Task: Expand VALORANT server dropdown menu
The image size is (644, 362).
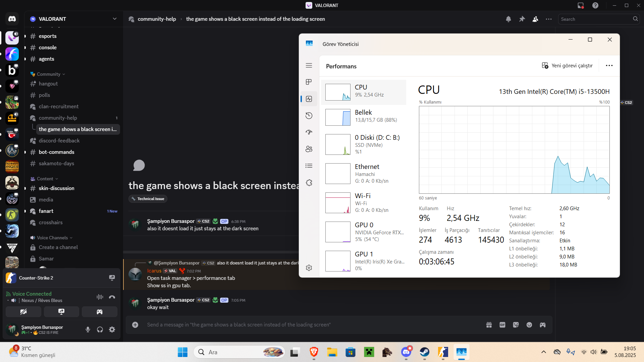Action: (x=115, y=19)
